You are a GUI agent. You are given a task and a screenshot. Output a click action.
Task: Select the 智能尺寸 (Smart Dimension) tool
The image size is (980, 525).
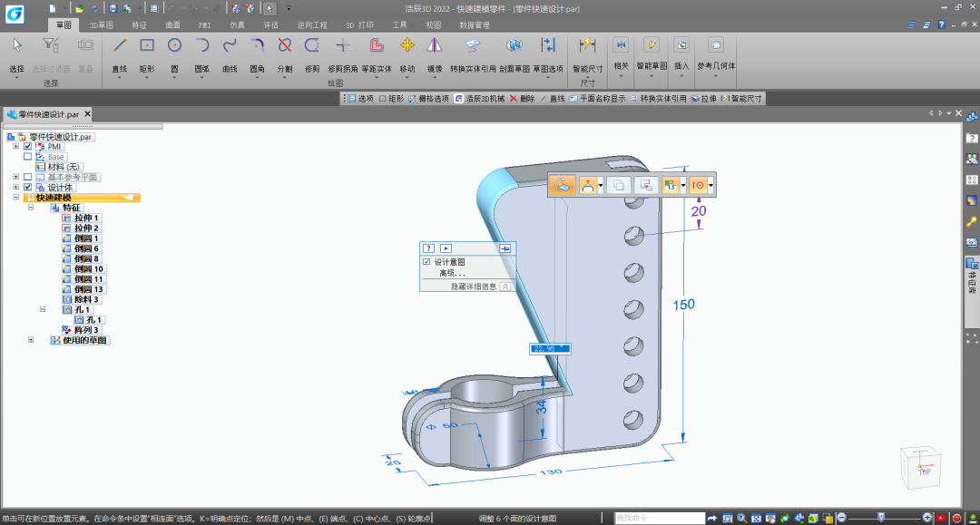click(587, 46)
